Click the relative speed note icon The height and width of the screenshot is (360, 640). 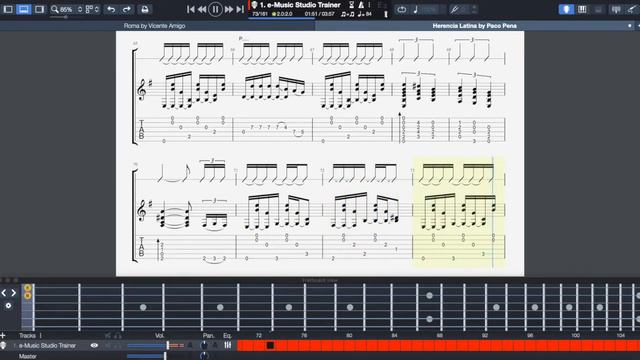tap(416, 9)
